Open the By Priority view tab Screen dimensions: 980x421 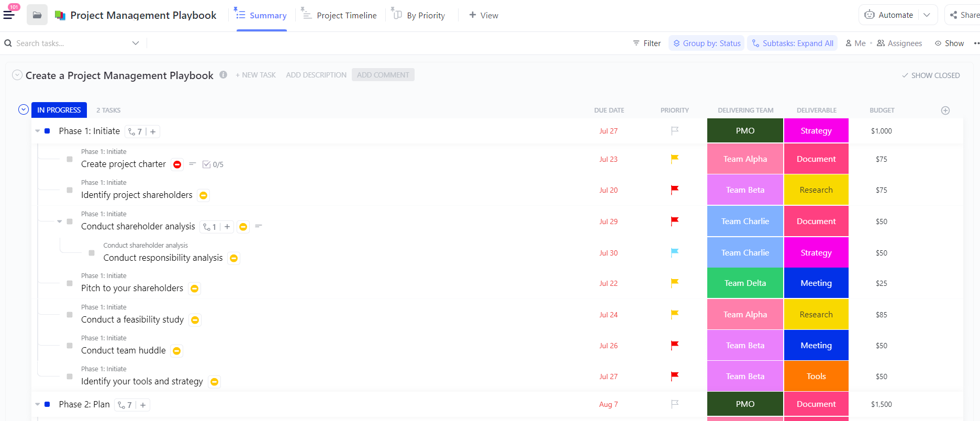click(x=418, y=16)
